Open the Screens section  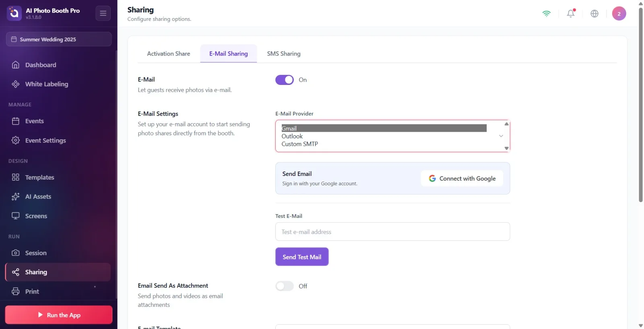point(58,216)
